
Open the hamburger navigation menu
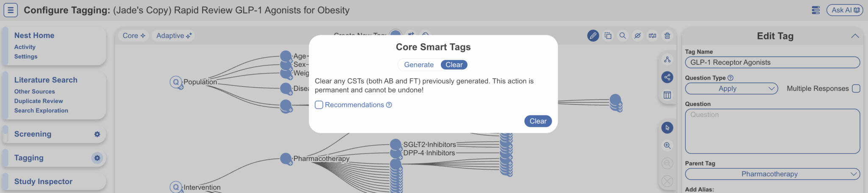coord(11,10)
